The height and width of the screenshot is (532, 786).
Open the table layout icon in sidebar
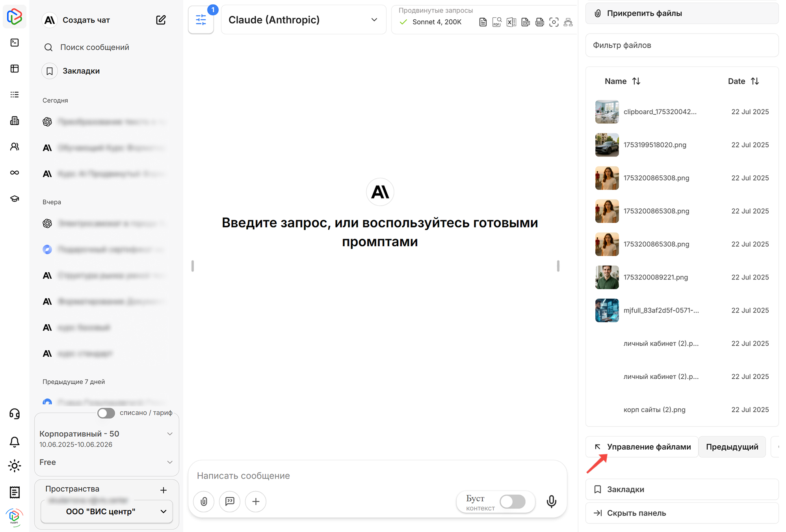pyautogui.click(x=15, y=69)
